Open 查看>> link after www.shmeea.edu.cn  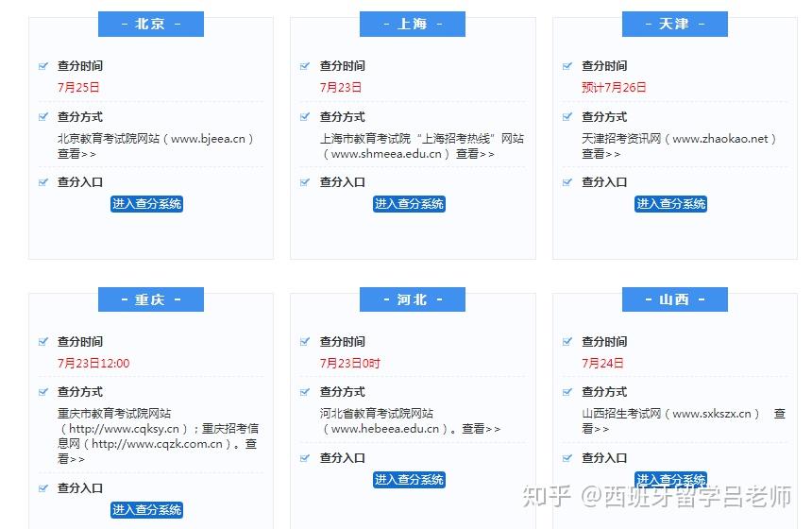(x=475, y=154)
